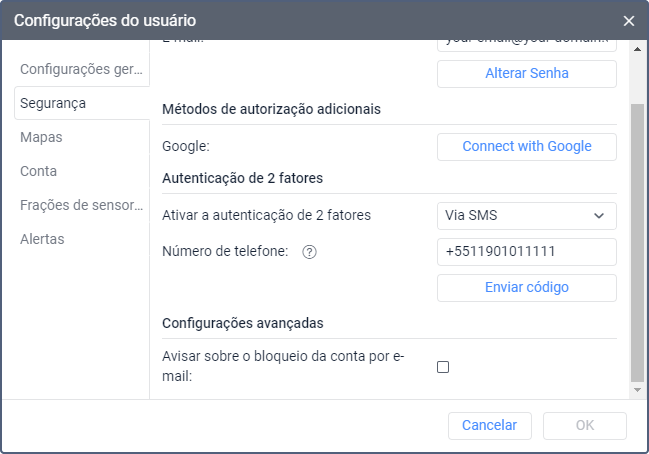Image resolution: width=649 pixels, height=454 pixels.
Task: Open the 2-factor method dropdown
Action: 526,215
